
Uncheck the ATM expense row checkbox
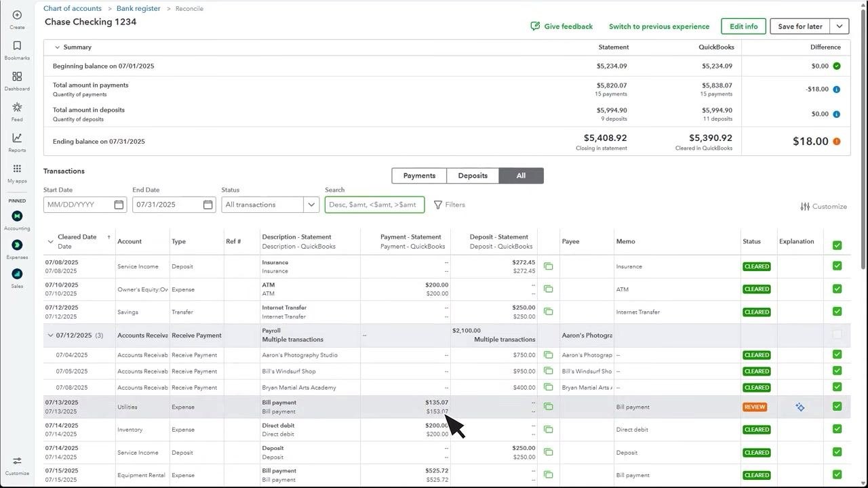837,289
